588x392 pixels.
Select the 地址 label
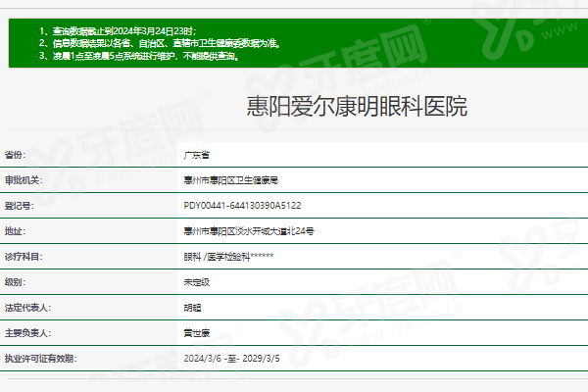(x=15, y=231)
